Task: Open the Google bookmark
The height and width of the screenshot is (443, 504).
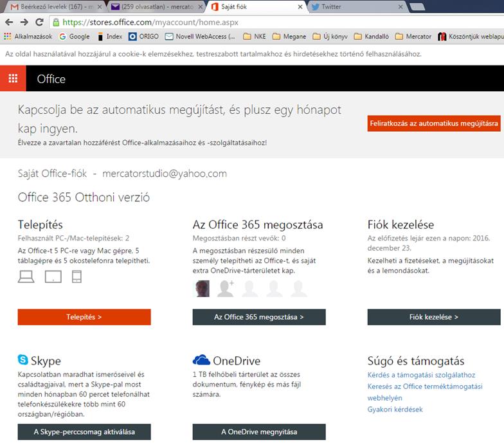Action: (75, 36)
